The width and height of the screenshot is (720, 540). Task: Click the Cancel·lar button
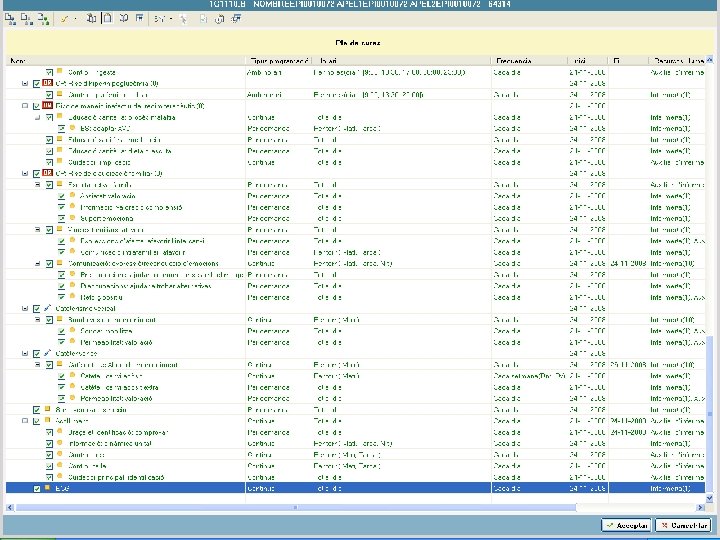pyautogui.click(x=683, y=525)
